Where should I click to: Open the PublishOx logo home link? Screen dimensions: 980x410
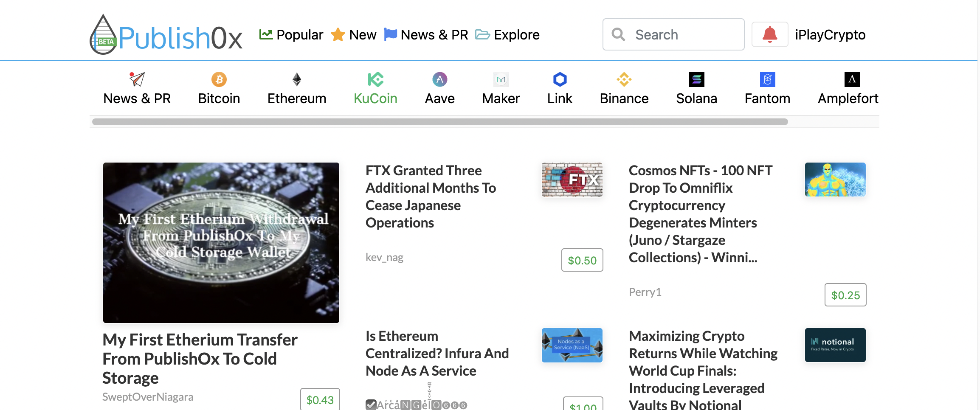tap(166, 34)
